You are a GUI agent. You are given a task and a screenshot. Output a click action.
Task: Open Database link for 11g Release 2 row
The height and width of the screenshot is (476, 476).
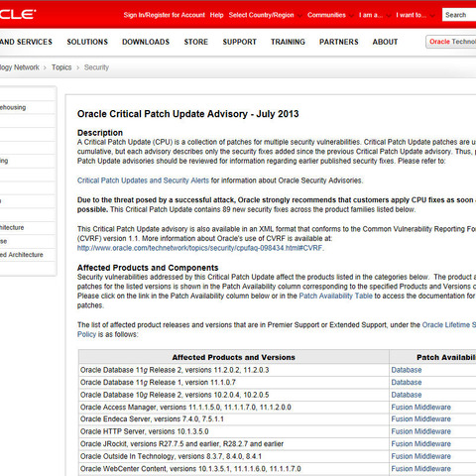click(x=407, y=370)
